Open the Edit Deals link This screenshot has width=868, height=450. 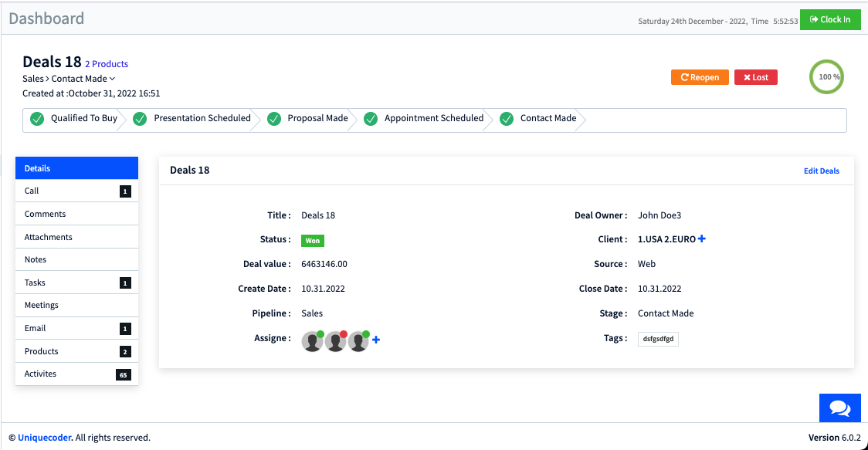[x=822, y=171]
